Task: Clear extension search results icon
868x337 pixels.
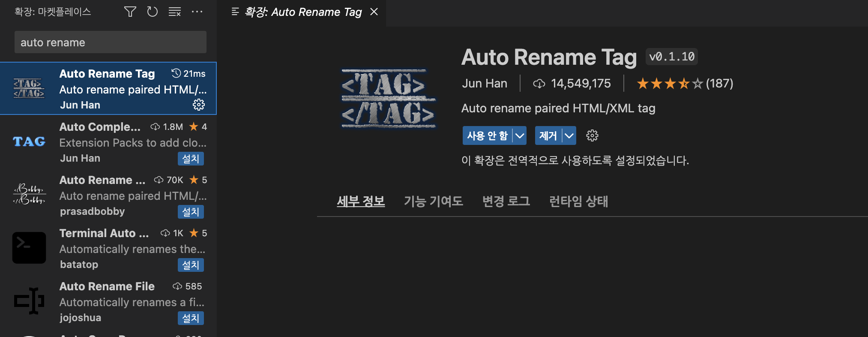Action: tap(174, 12)
